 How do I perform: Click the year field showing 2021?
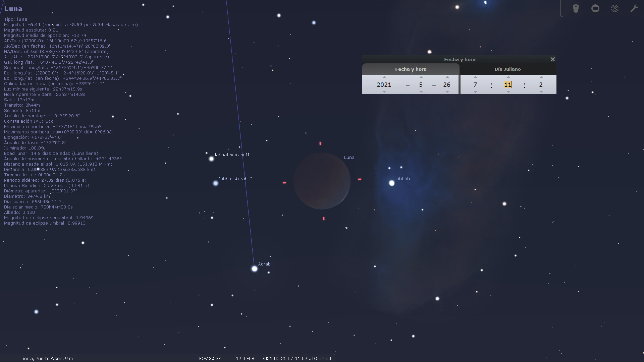point(384,85)
